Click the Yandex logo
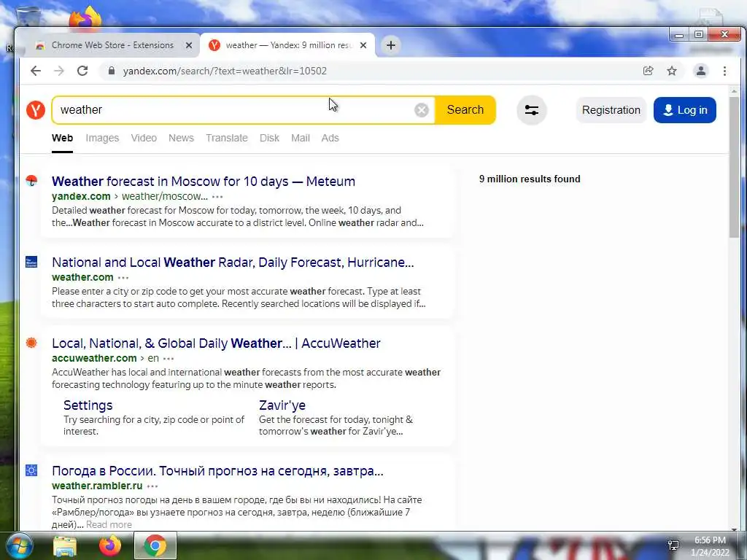This screenshot has width=747, height=560. click(36, 110)
